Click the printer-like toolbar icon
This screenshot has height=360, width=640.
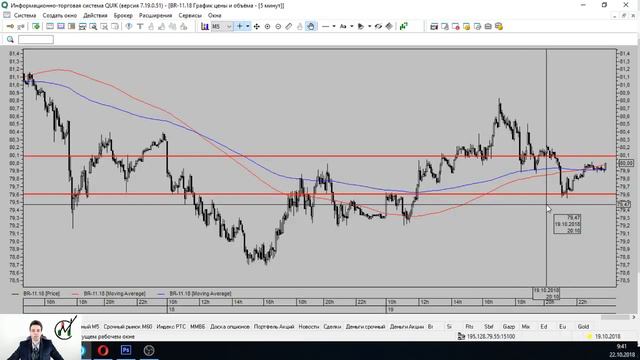click(x=488, y=27)
